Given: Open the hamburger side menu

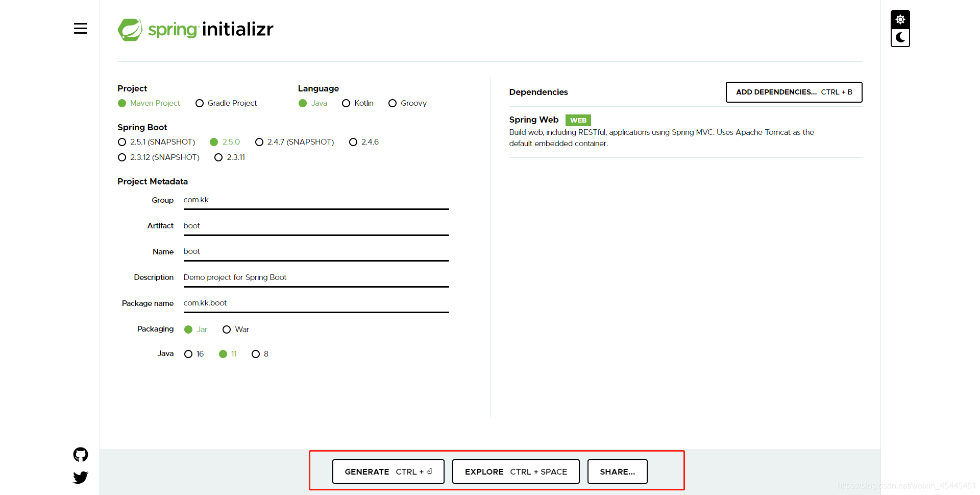Looking at the screenshot, I should pyautogui.click(x=81, y=29).
